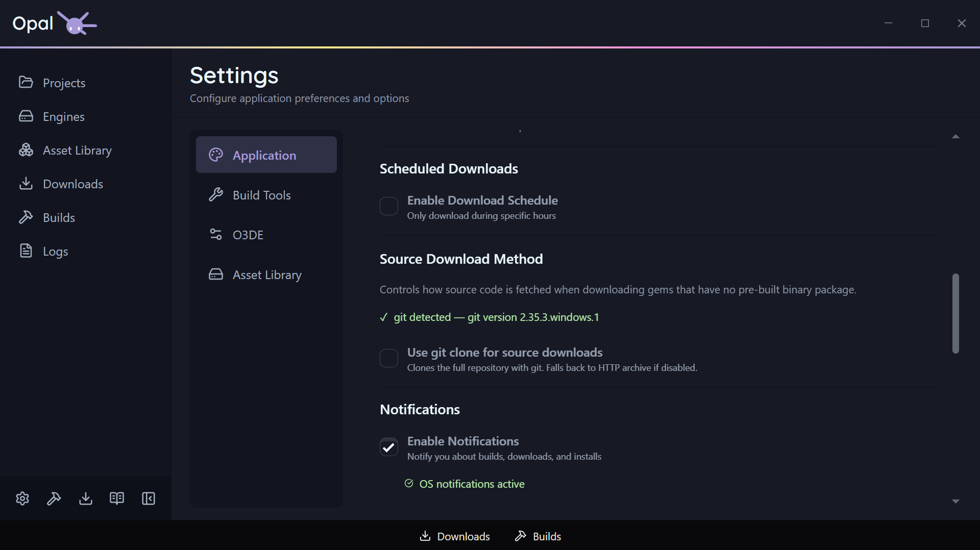Enable Download Schedule checkbox
This screenshot has width=980, height=550.
click(x=389, y=206)
